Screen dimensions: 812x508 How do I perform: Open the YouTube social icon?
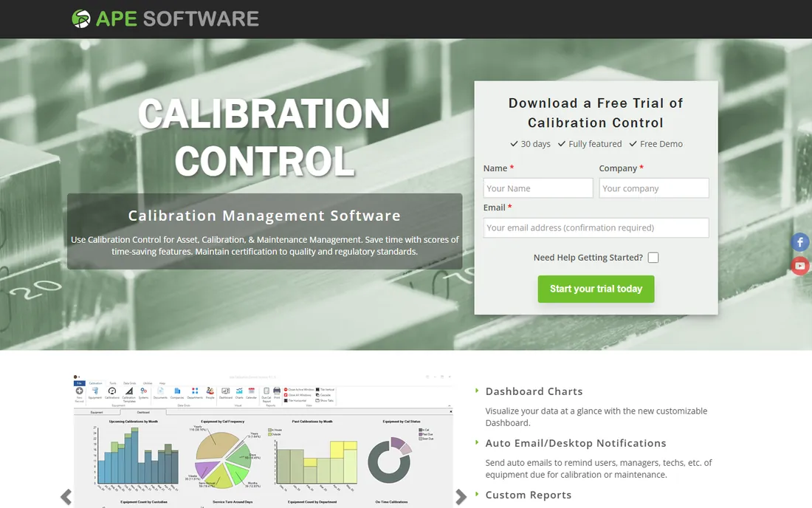tap(800, 266)
